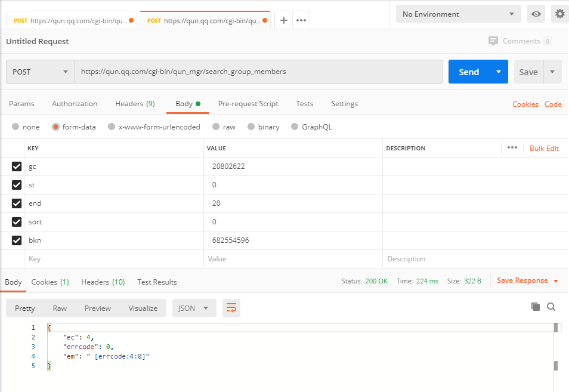Open the Params tab
This screenshot has height=392, width=569.
(22, 104)
